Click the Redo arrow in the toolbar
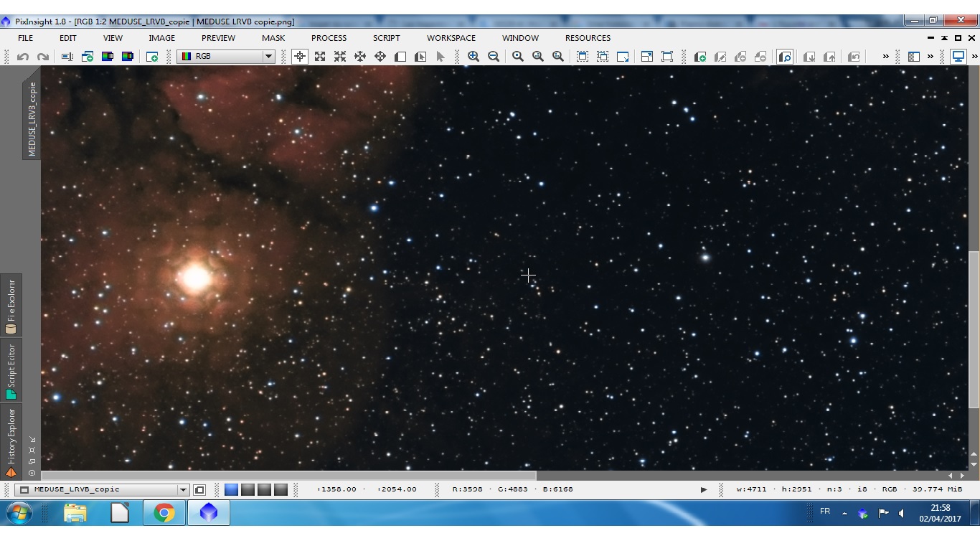980x551 pixels. pos(43,57)
